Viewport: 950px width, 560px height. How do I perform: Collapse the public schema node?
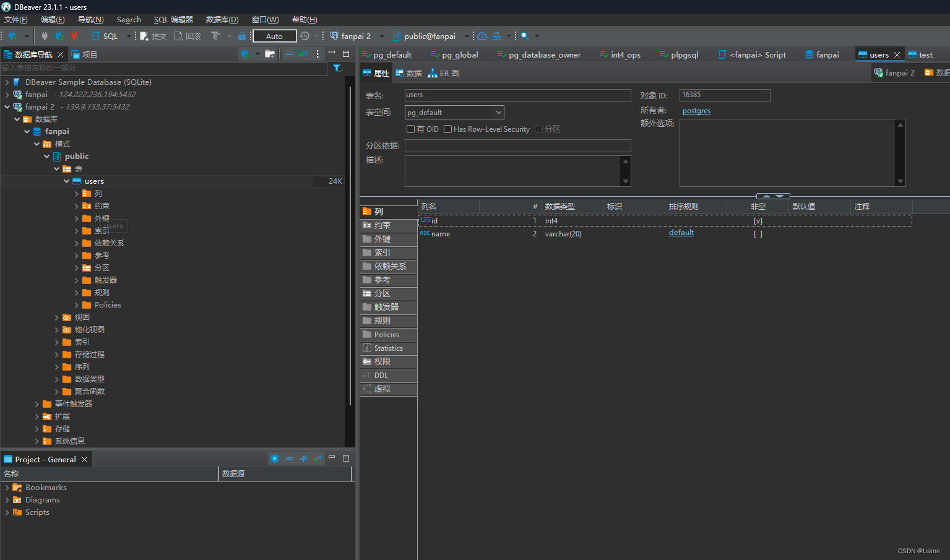(x=46, y=156)
